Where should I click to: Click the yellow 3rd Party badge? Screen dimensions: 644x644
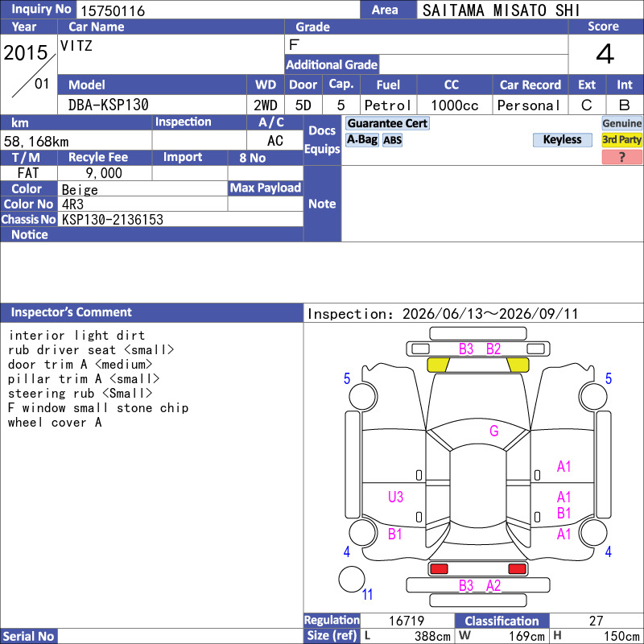621,139
